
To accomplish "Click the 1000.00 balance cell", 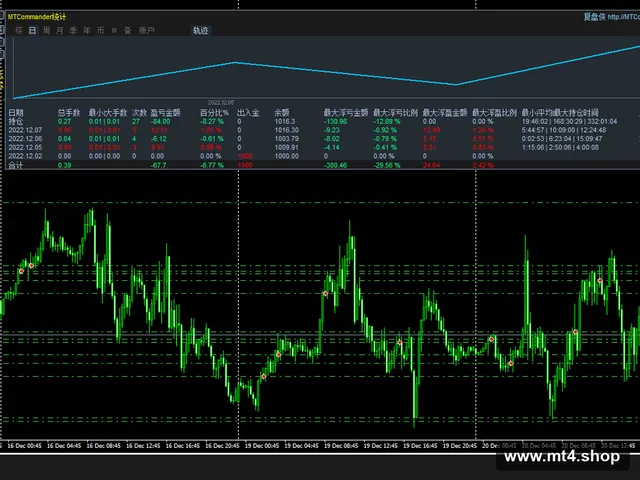I will tap(287, 156).
